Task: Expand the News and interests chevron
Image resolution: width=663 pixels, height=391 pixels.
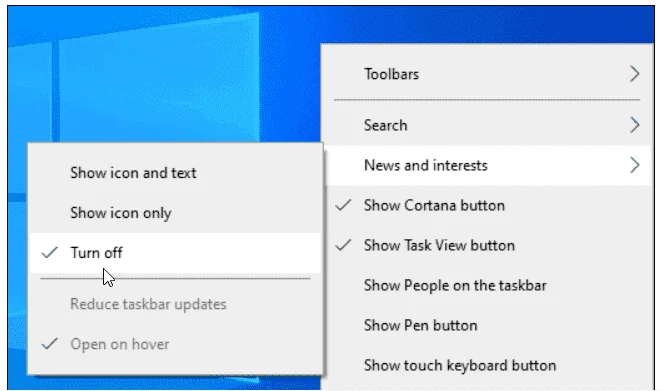Action: (634, 165)
